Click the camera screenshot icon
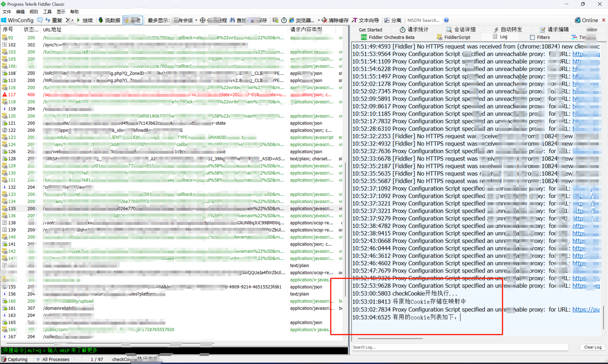The height and width of the screenshot is (364, 608). 276,20
